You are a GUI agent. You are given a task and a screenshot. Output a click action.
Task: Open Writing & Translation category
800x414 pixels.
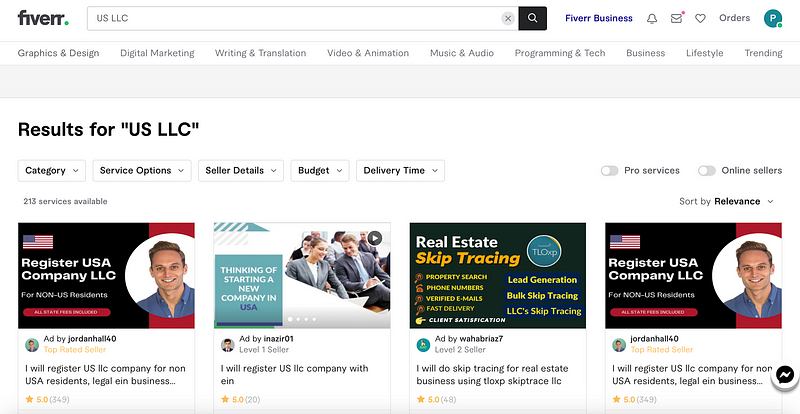(x=261, y=53)
